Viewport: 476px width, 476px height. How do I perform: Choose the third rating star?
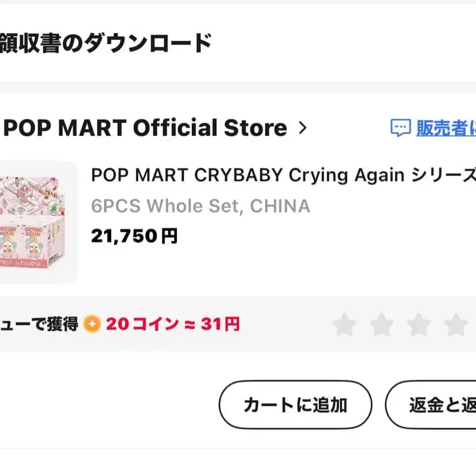tap(419, 324)
